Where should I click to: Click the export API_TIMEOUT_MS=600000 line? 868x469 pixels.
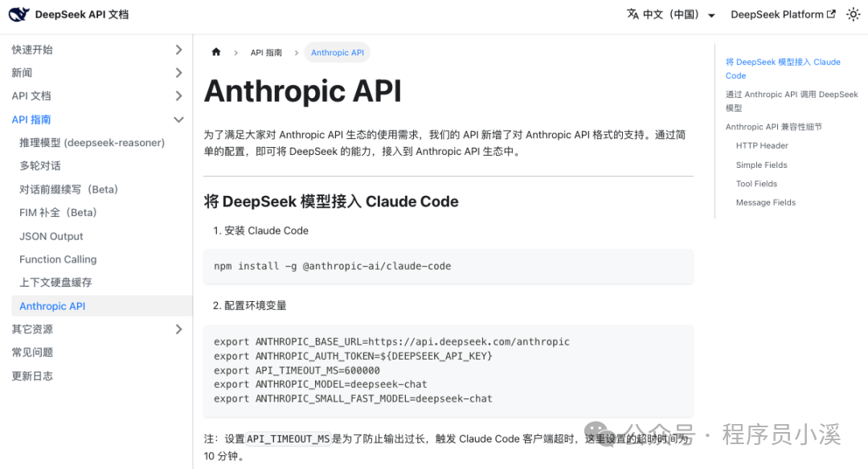tap(297, 370)
